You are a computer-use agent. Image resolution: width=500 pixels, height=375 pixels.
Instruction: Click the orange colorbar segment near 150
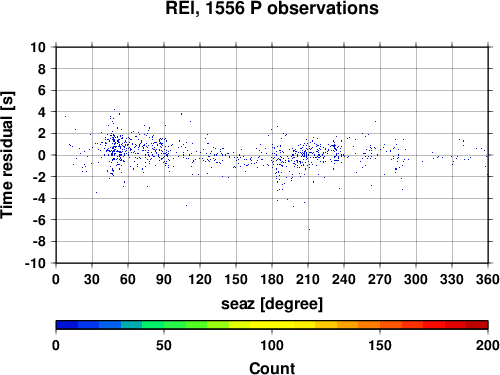tap(380, 325)
